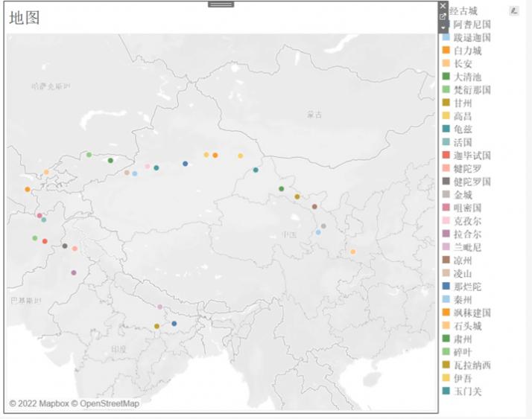
Task: Open the map's More Options dropdown arrow
Action: coord(443,28)
